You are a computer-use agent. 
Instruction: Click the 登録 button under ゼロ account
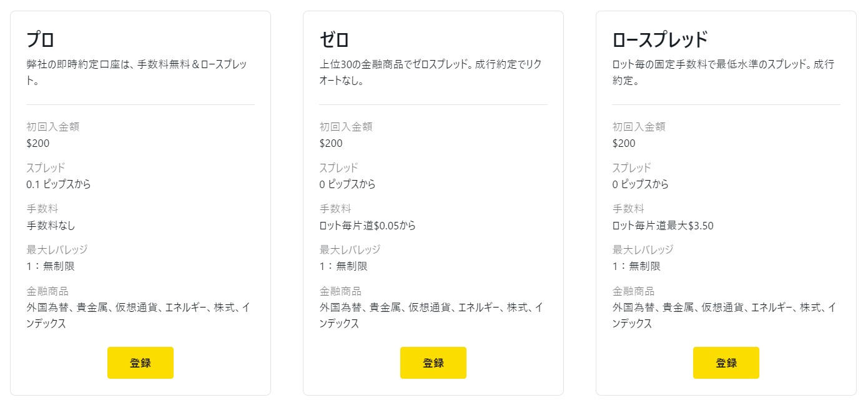click(433, 362)
